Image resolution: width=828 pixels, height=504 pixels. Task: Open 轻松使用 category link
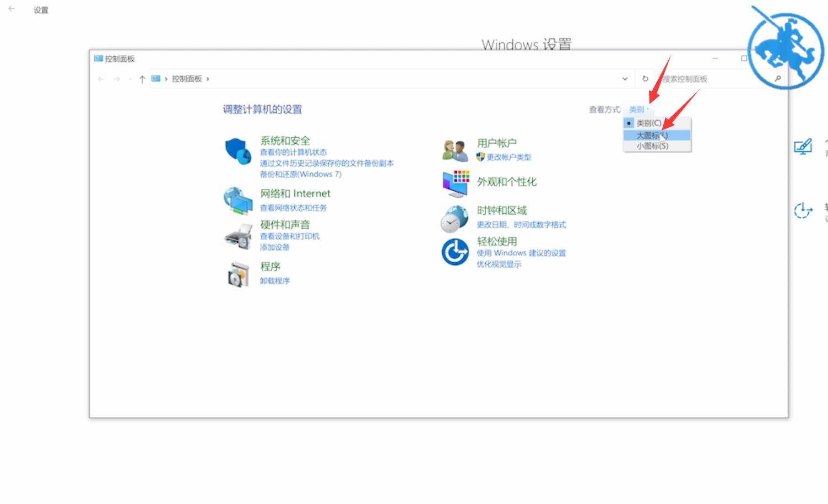tap(497, 241)
